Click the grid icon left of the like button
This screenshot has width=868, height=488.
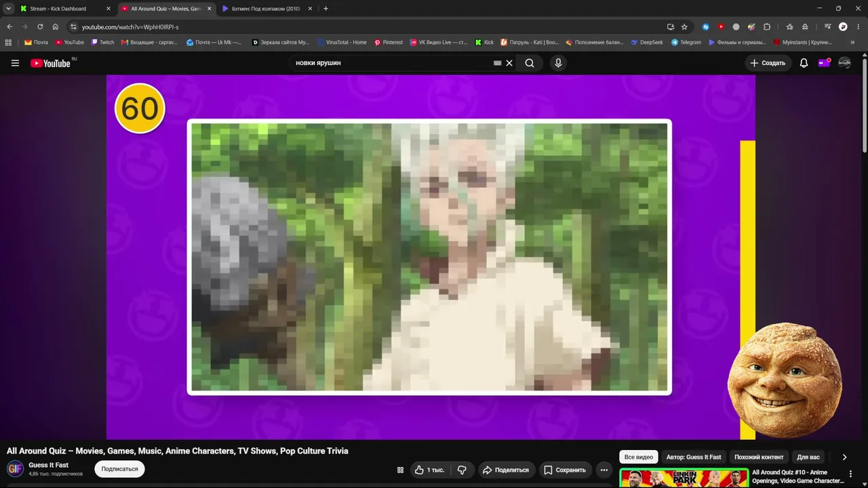[400, 470]
